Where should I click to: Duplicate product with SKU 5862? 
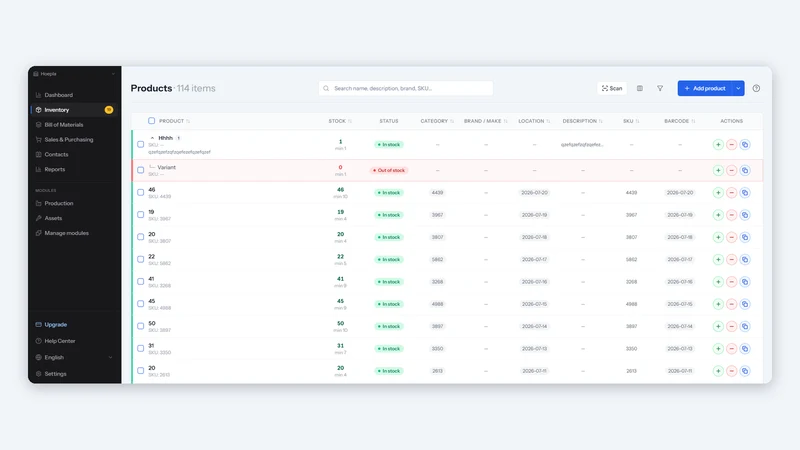tap(745, 259)
